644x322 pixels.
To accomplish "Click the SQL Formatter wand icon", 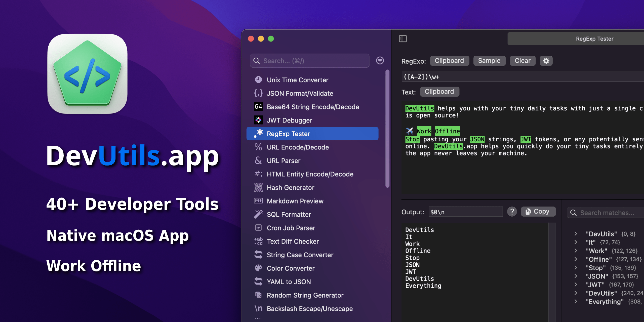I will (258, 214).
